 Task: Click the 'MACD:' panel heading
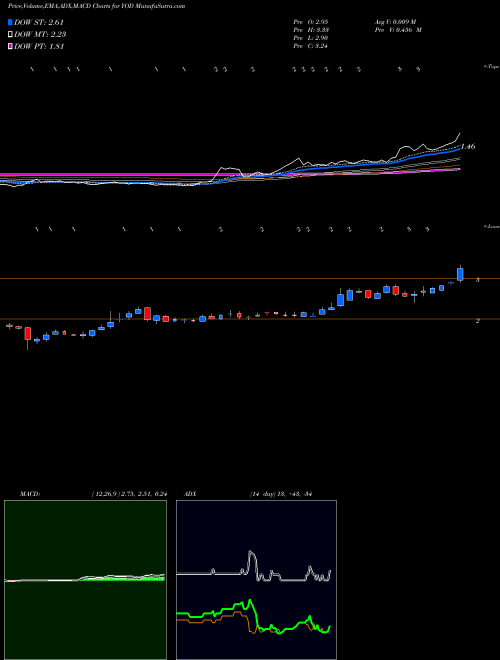point(30,494)
